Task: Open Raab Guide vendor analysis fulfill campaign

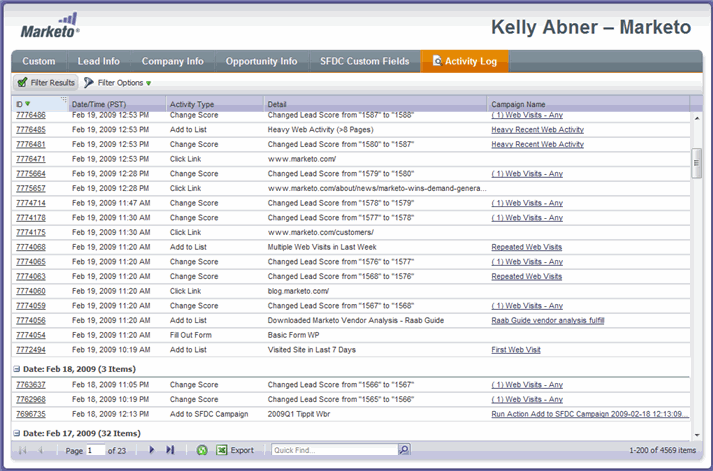Action: tap(547, 321)
